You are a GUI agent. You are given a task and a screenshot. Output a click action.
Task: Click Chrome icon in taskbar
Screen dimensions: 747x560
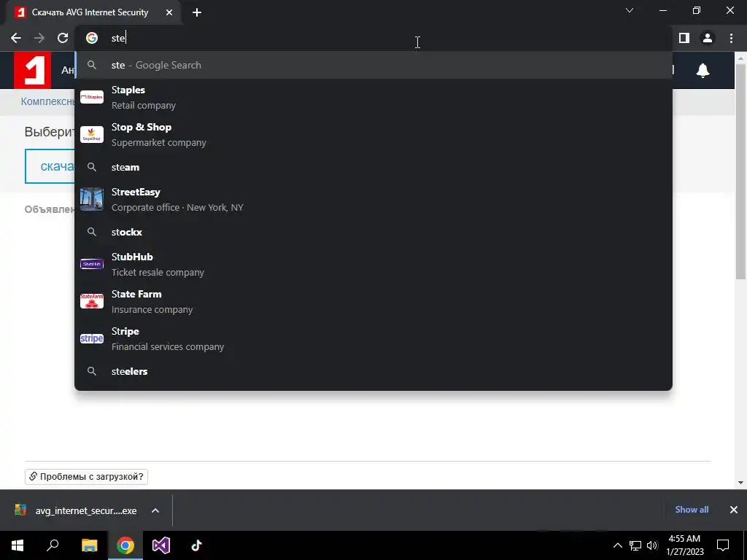tap(125, 545)
